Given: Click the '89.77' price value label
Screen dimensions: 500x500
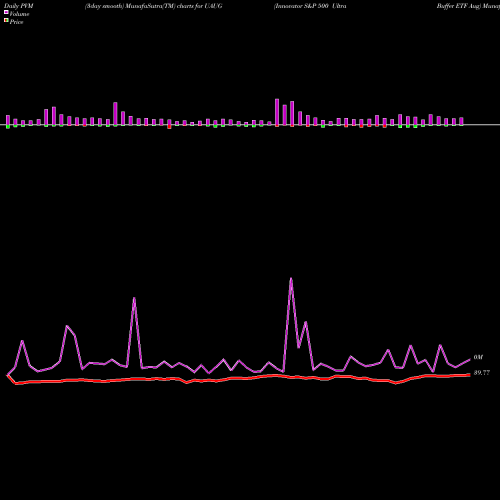Looking at the screenshot, I should [x=482, y=373].
